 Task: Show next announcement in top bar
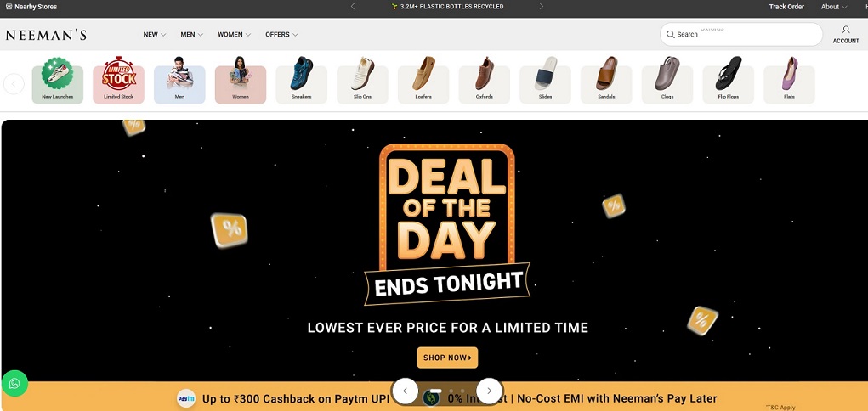pyautogui.click(x=541, y=7)
